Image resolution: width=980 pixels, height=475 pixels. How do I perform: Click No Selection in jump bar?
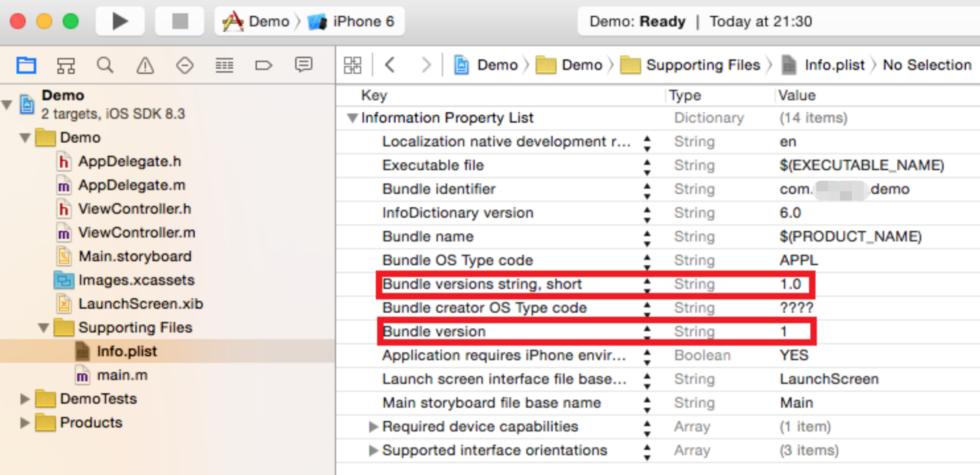pos(927,65)
